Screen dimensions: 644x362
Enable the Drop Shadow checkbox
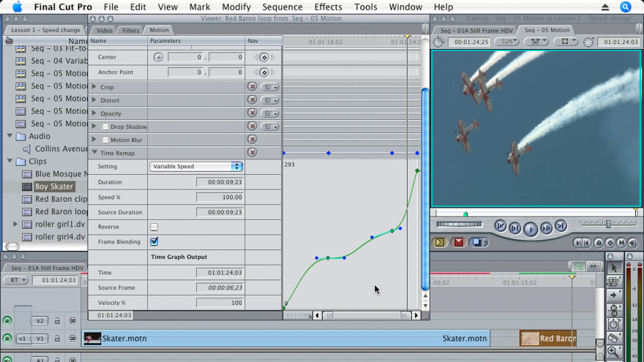[105, 127]
